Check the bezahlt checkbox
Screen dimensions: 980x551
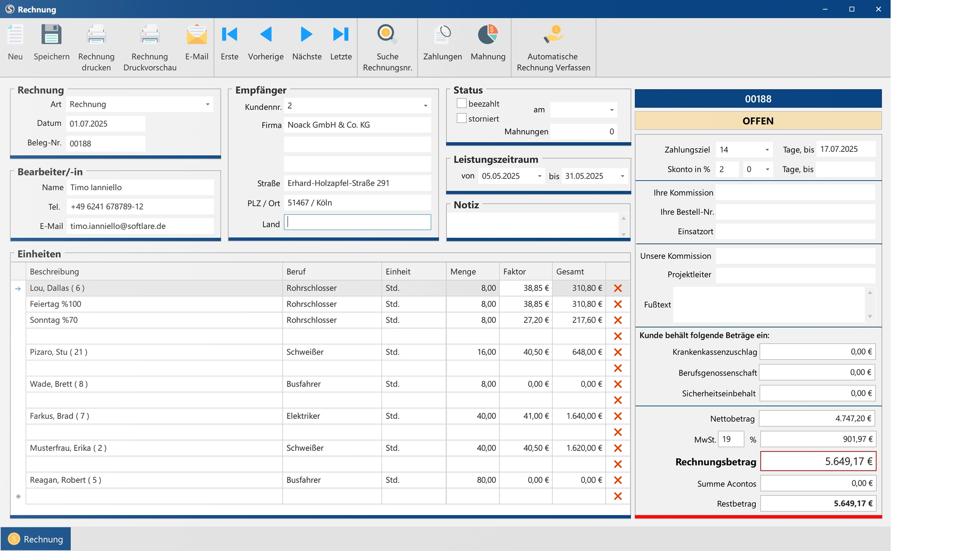click(462, 104)
